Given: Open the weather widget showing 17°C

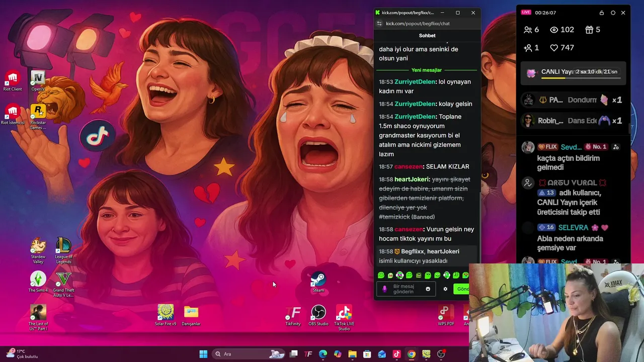Looking at the screenshot, I should [22, 354].
